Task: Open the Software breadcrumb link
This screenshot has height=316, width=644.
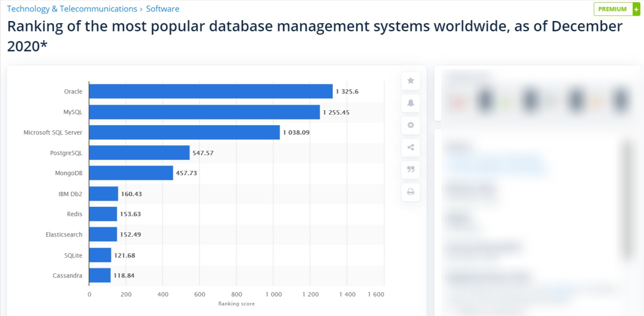Action: point(163,9)
